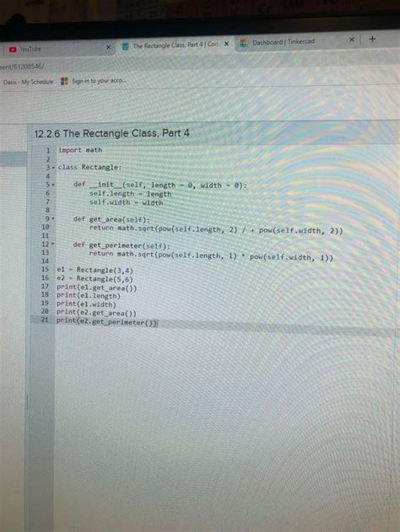This screenshot has height=532, width=400.
Task: Click 'print(e1.width)' line
Action: click(x=86, y=304)
